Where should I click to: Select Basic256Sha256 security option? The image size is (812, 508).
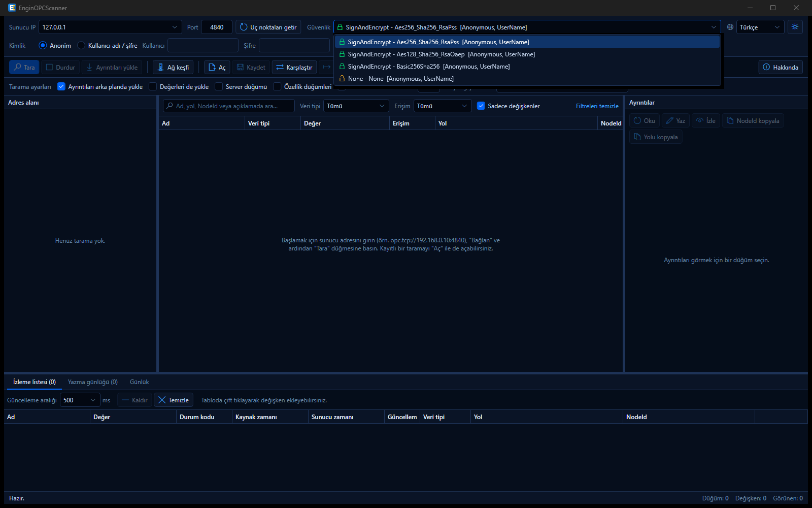pyautogui.click(x=527, y=66)
